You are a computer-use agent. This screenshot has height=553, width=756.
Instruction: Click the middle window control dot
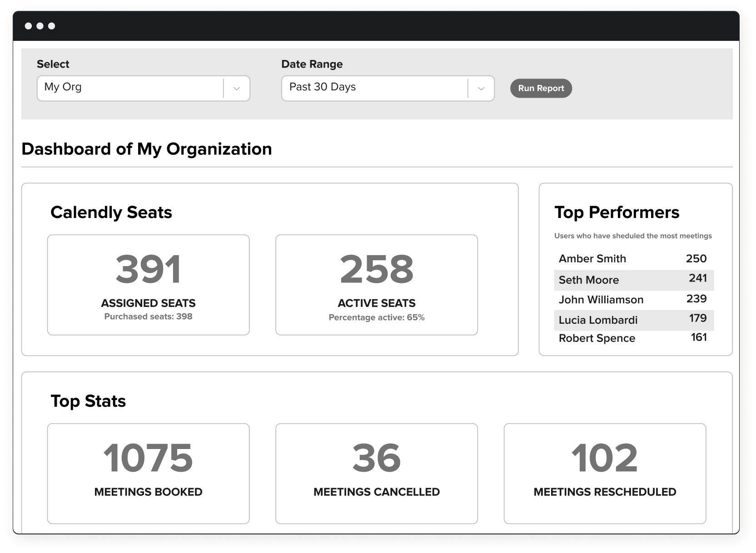[x=40, y=26]
